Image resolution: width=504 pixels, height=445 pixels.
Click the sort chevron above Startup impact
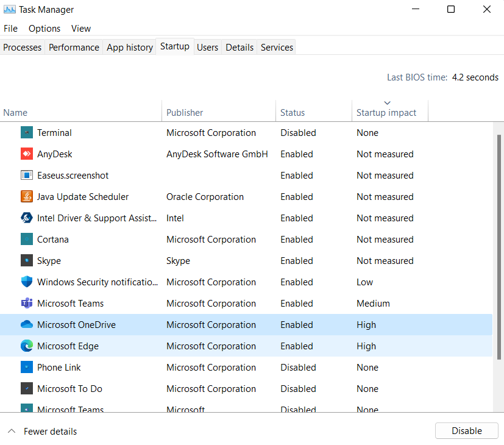tap(388, 102)
